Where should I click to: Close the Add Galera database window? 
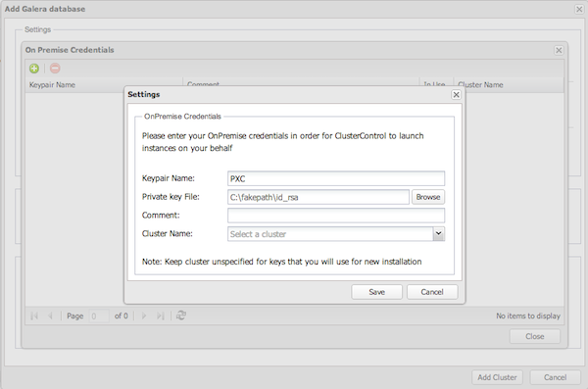(579, 9)
